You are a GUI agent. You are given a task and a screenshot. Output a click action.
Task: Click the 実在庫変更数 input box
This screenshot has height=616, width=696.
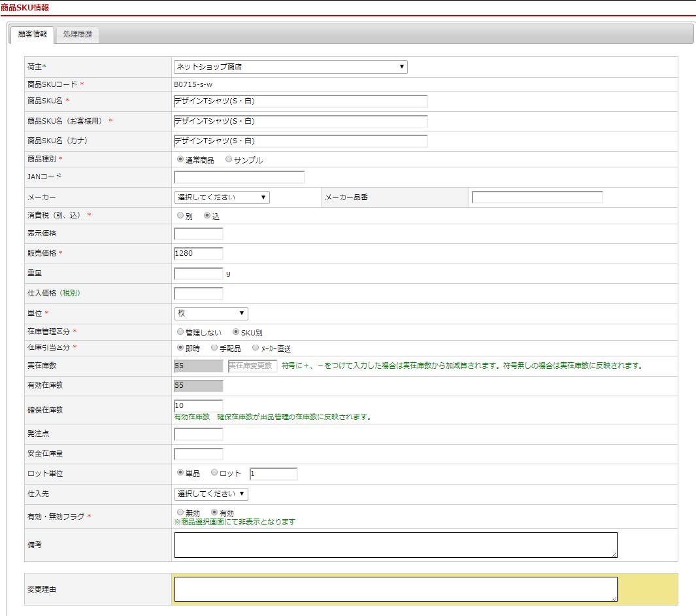[252, 366]
